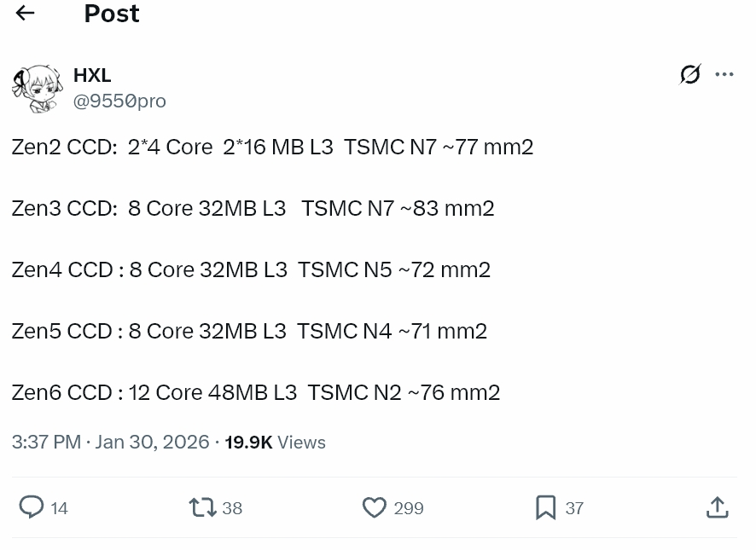Share the post via the share icon

point(718,507)
